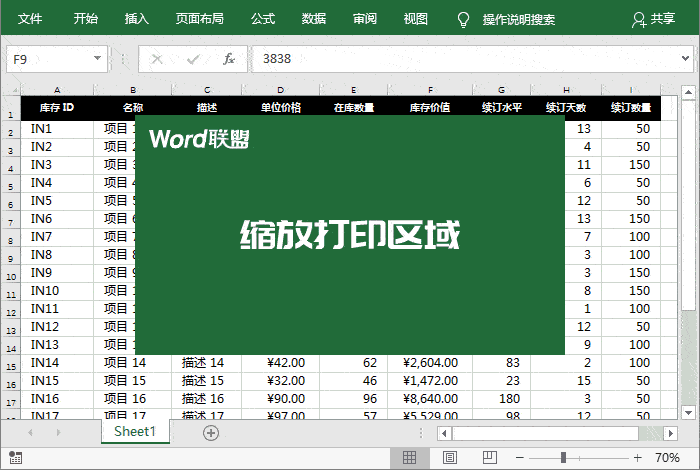
Task: Click the vertical scrollbar thumb
Action: (x=688, y=205)
